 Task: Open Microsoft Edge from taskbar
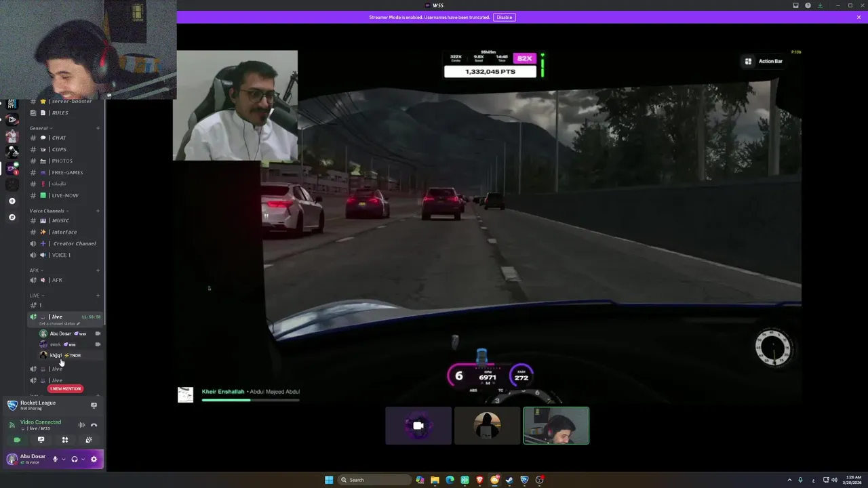pyautogui.click(x=450, y=480)
